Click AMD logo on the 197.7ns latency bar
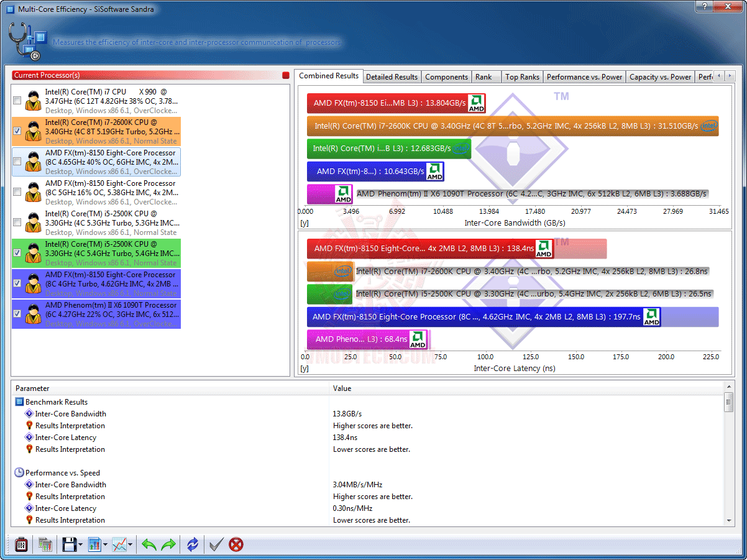Screen dimensions: 747x560 pyautogui.click(x=651, y=317)
